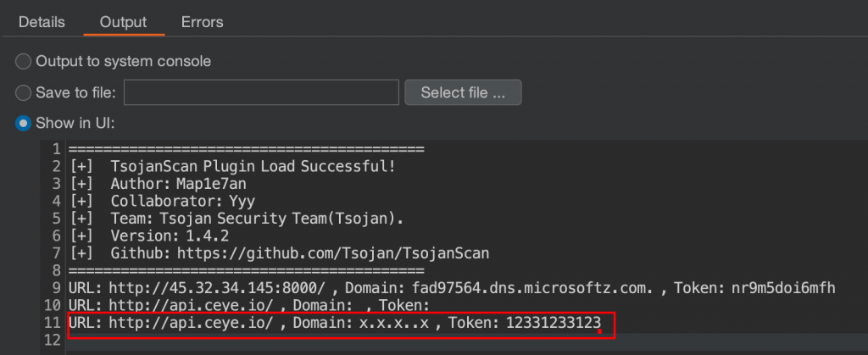Enable Output to system console option
Viewport: 868px width, 355px height.
24,61
